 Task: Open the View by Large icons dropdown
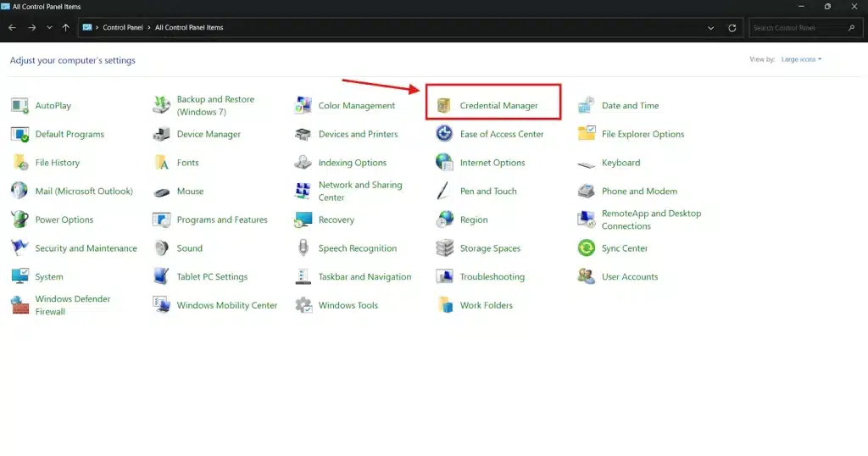coord(801,59)
